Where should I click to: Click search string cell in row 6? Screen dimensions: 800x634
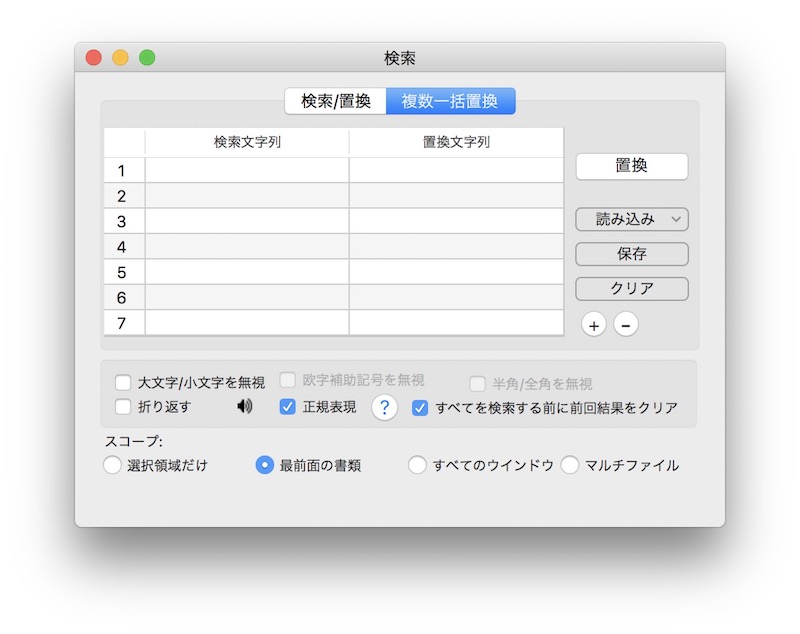(247, 297)
